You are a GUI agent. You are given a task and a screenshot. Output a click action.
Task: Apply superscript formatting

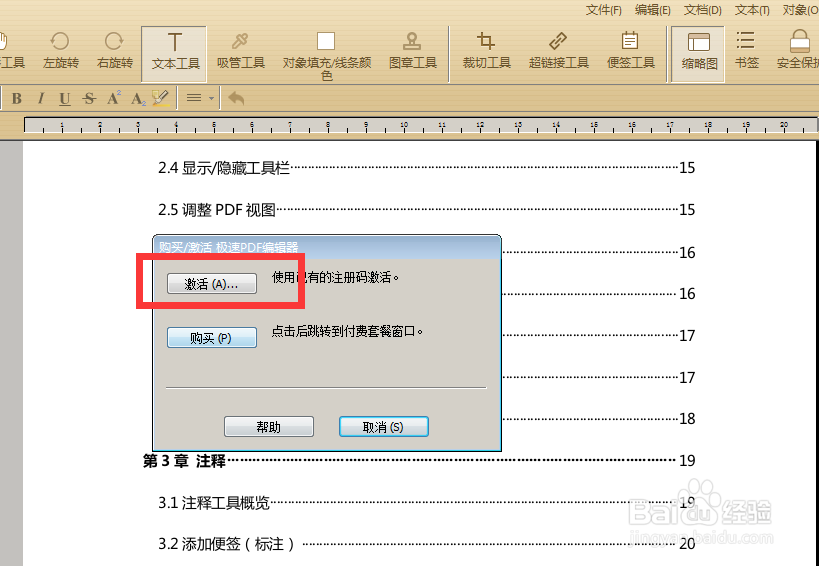[114, 98]
